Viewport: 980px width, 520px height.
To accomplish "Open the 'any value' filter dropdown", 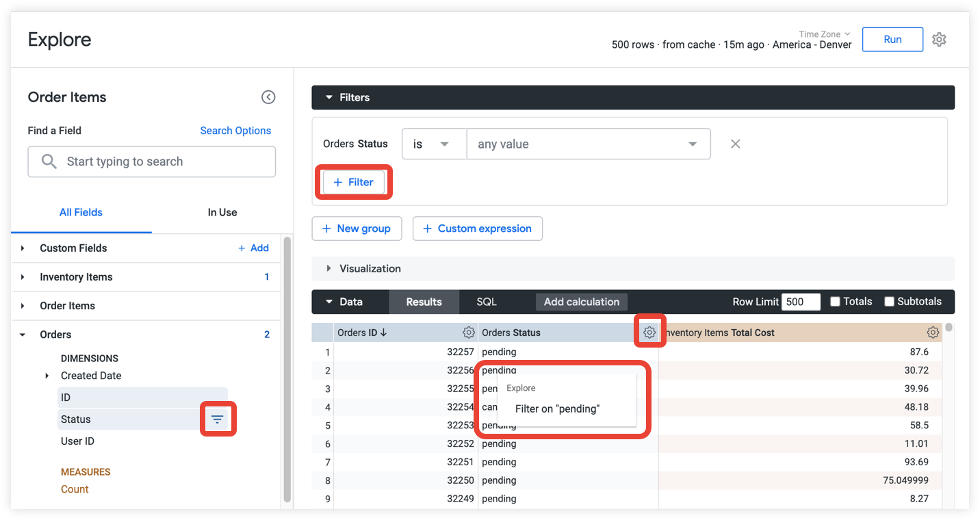I will coord(588,144).
